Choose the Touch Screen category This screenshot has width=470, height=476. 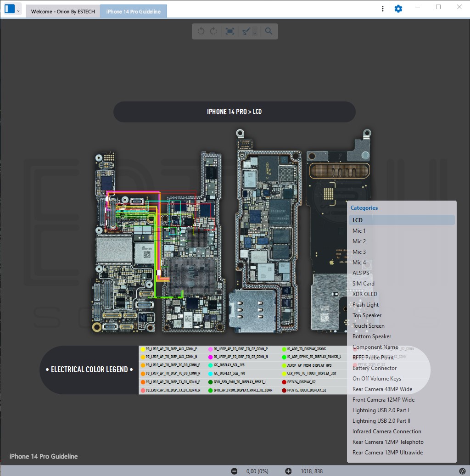pyautogui.click(x=402, y=326)
